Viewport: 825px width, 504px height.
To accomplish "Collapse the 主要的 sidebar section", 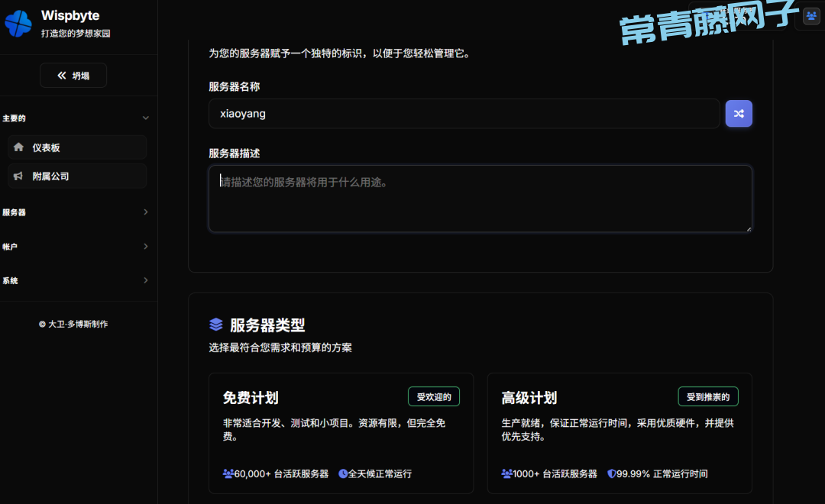I will pos(145,118).
